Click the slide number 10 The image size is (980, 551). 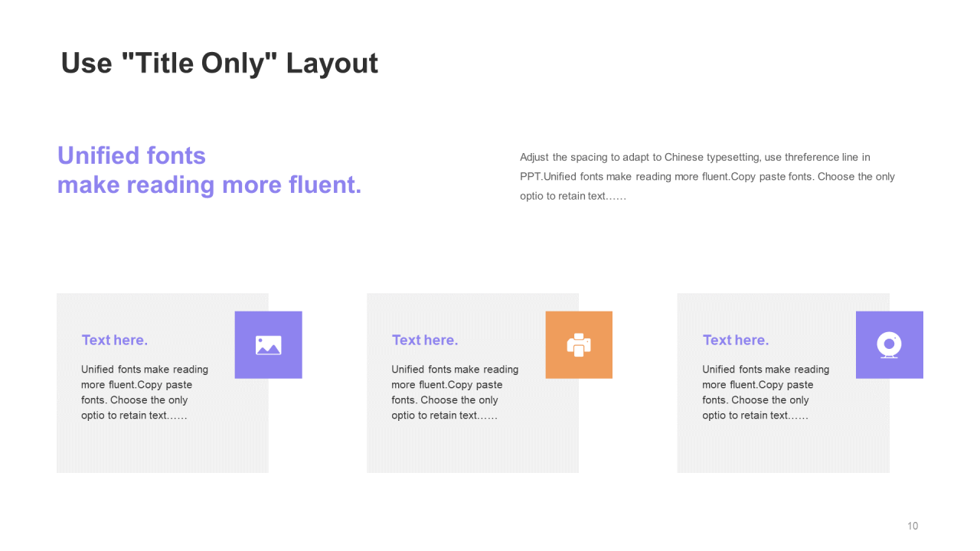point(913,526)
